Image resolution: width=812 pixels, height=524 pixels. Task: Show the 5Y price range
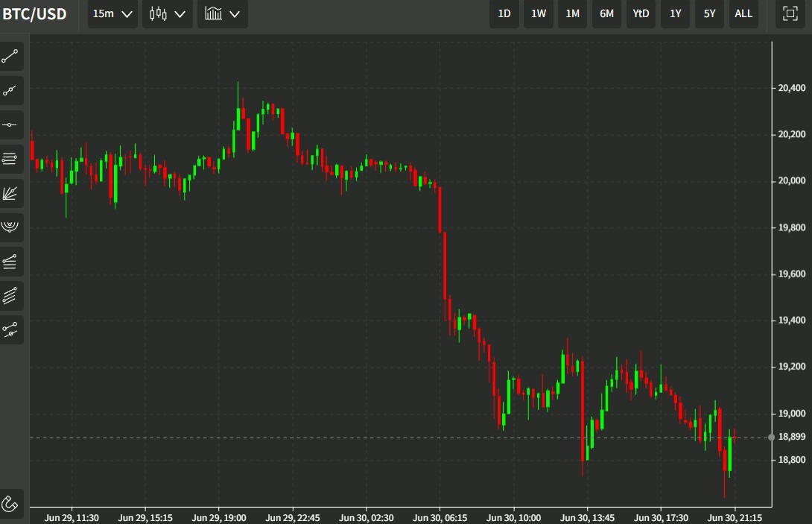[709, 13]
